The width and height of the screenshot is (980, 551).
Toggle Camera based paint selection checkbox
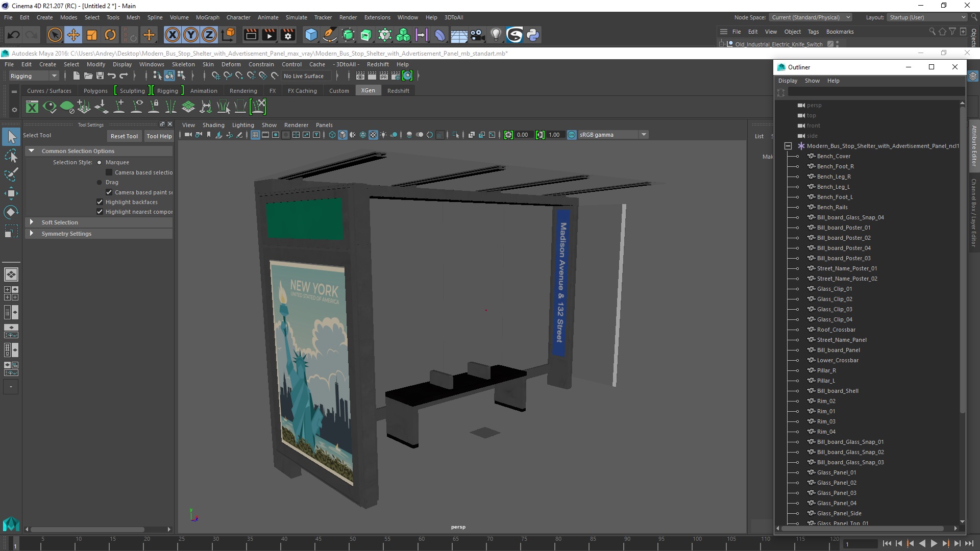click(x=109, y=192)
